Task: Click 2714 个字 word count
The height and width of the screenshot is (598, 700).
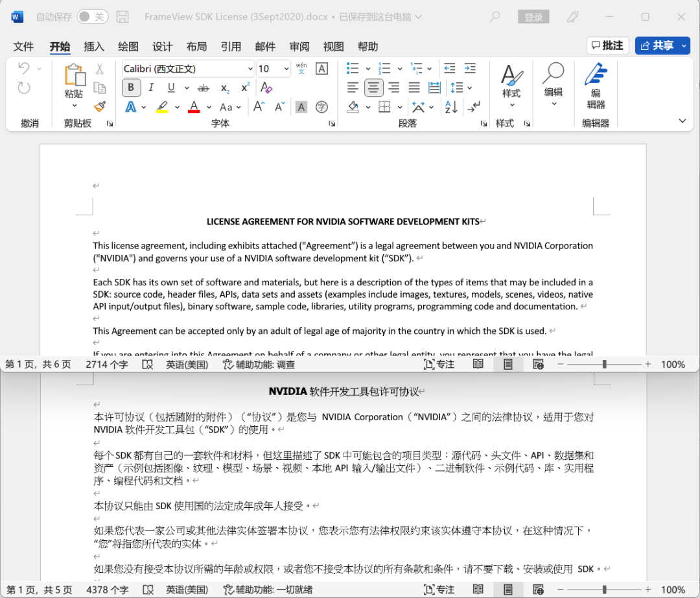Action: [x=107, y=365]
